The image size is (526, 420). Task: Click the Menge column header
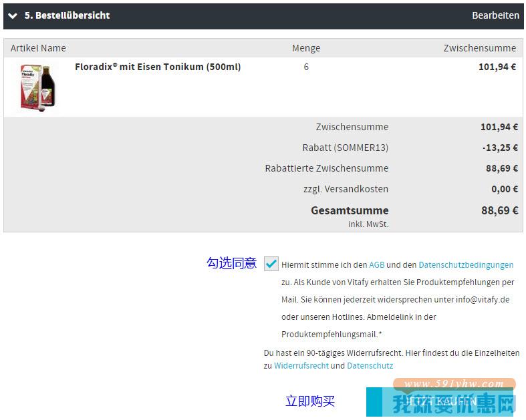point(306,48)
